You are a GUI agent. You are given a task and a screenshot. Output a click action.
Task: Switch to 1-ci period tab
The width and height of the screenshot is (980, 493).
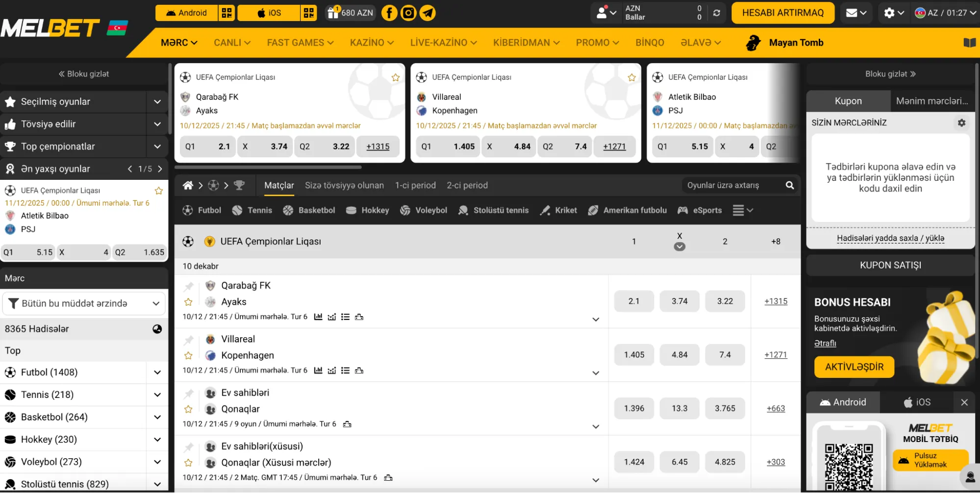click(415, 185)
